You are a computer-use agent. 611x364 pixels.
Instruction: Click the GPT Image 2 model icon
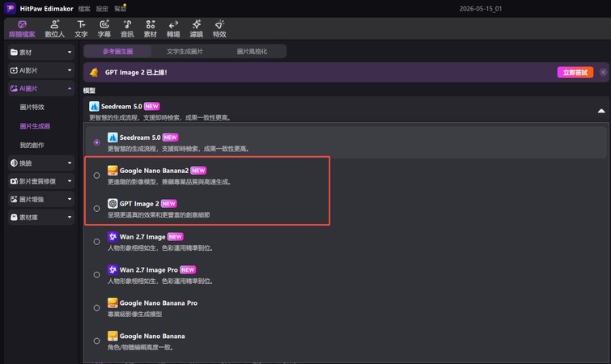[x=112, y=204]
